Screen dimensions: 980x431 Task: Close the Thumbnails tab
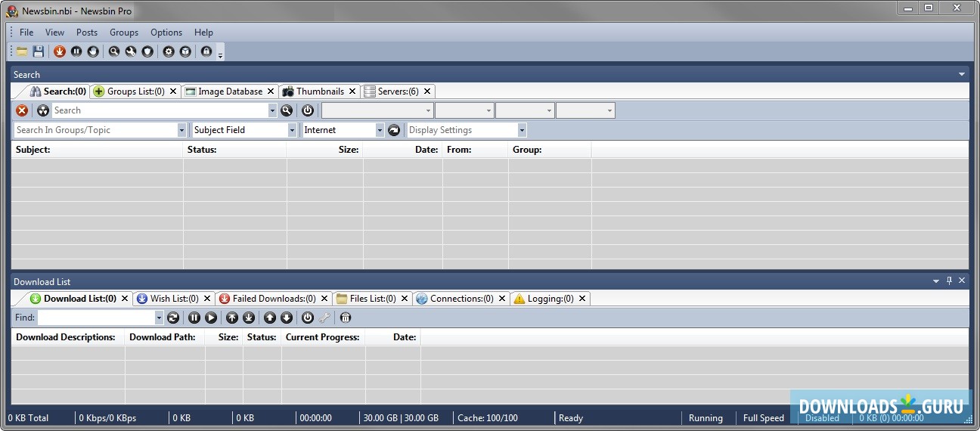tap(352, 91)
